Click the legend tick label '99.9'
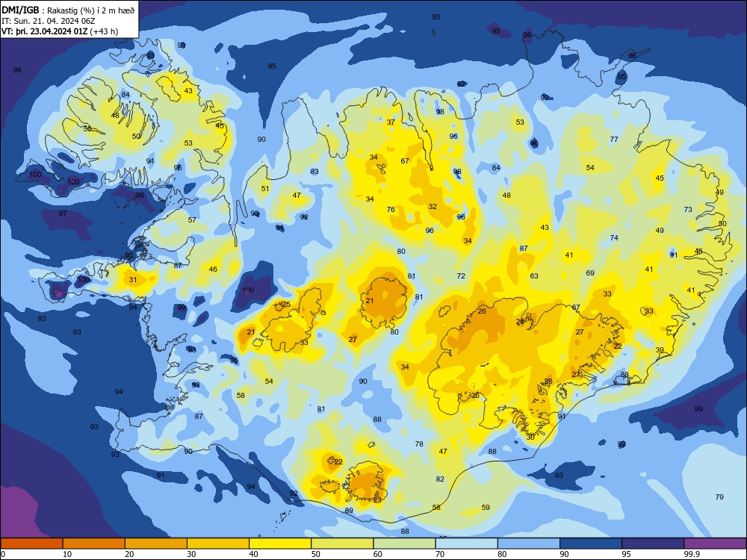 click(x=691, y=554)
